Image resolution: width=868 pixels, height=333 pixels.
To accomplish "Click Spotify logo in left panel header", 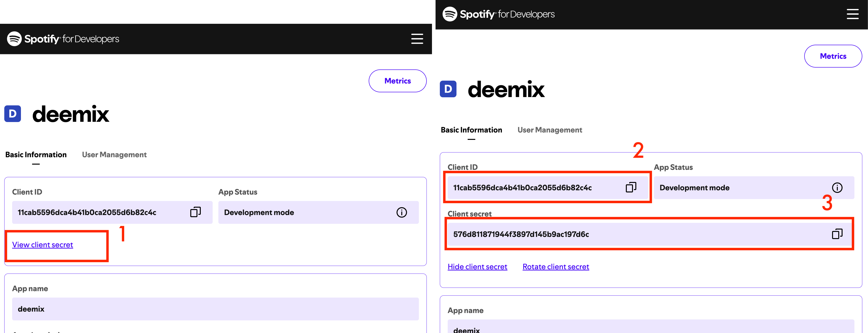I will point(14,39).
